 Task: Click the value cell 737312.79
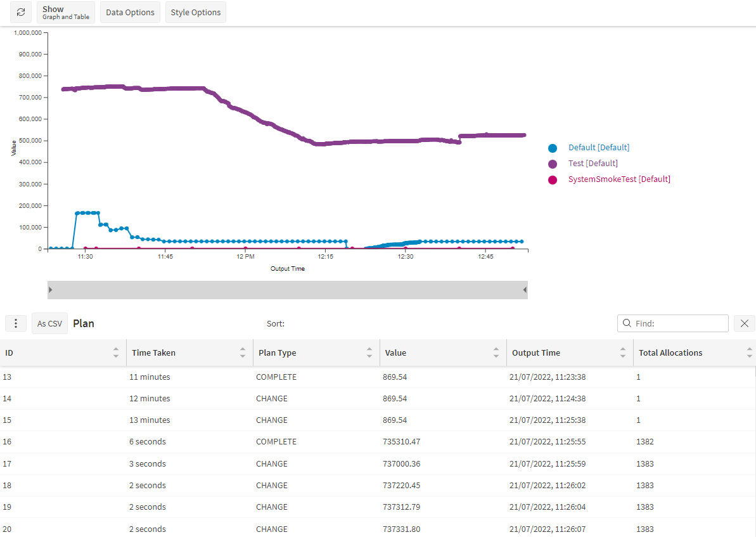(x=402, y=507)
